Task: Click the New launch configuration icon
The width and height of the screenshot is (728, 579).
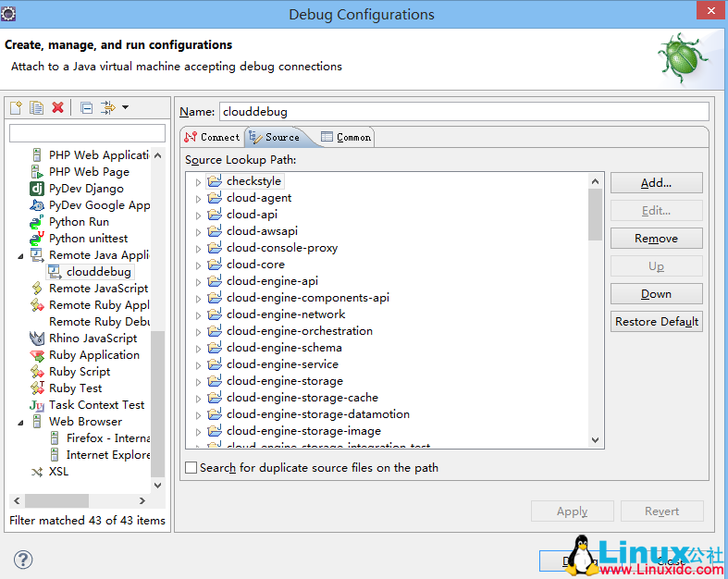Action: click(17, 107)
